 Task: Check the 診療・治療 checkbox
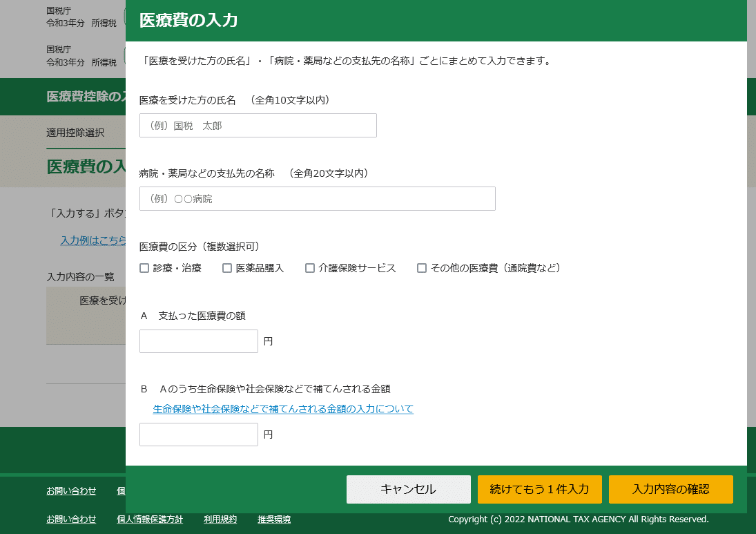144,267
